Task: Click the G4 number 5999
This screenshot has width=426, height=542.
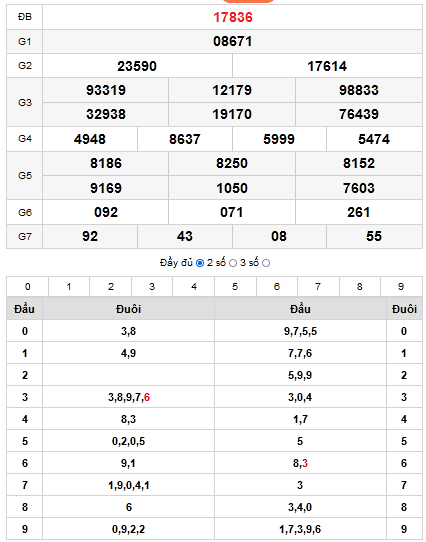Action: click(279, 139)
